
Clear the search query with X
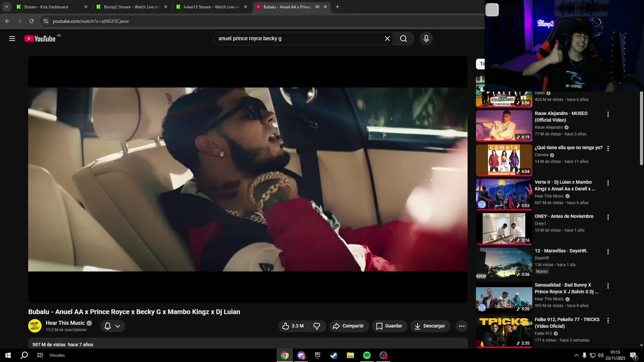pos(387,39)
